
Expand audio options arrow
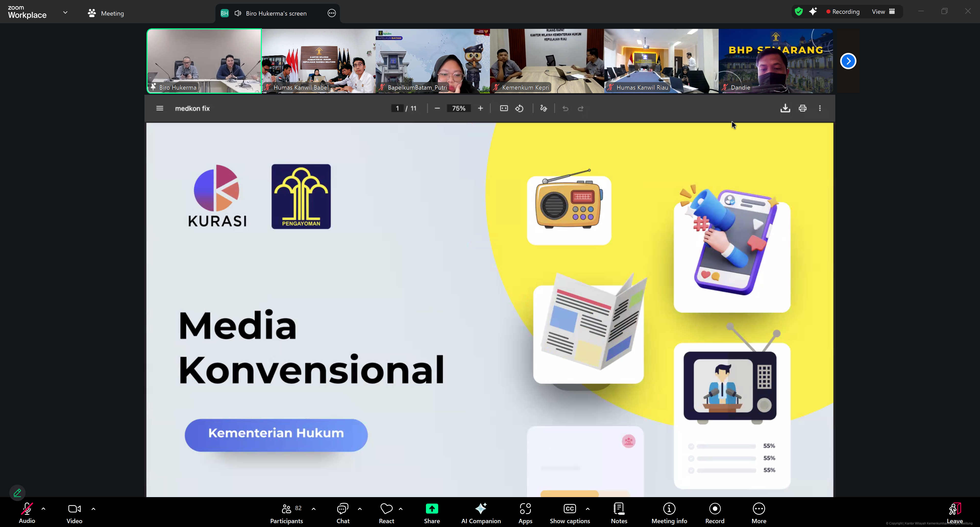[x=43, y=509]
